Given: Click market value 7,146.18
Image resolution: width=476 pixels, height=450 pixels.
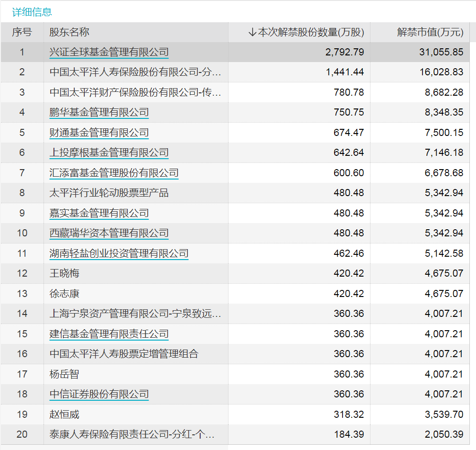Looking at the screenshot, I should (x=444, y=152).
